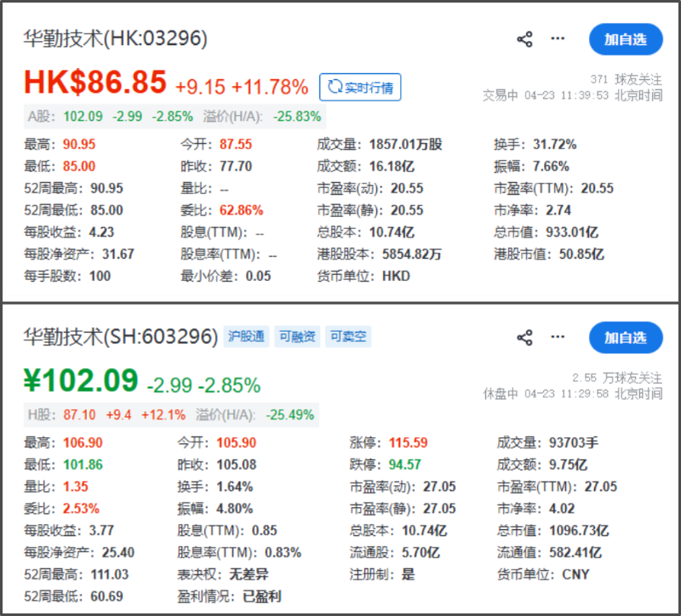The height and width of the screenshot is (616, 681).
Task: Click the 可卖空 tag
Action: coord(349,337)
